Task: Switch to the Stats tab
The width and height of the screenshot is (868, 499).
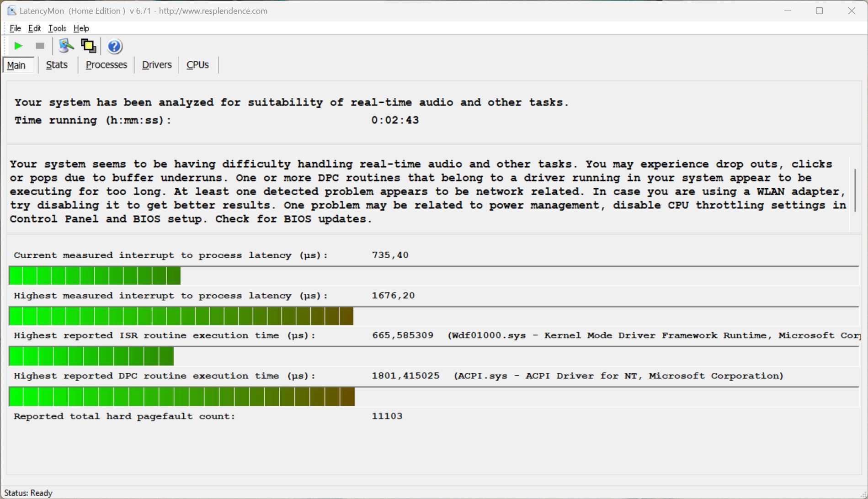Action: tap(57, 65)
